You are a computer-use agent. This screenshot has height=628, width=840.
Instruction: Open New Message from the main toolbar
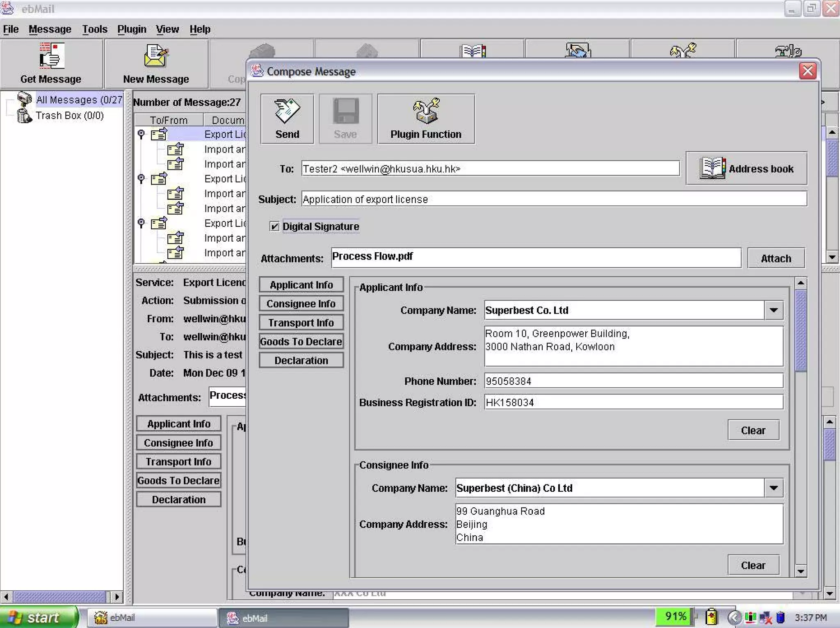pyautogui.click(x=156, y=64)
